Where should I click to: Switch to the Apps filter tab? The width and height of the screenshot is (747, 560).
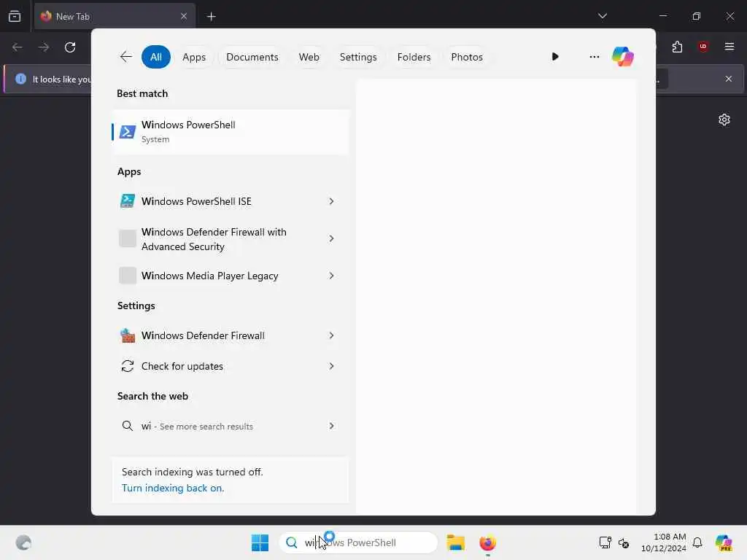click(x=194, y=57)
